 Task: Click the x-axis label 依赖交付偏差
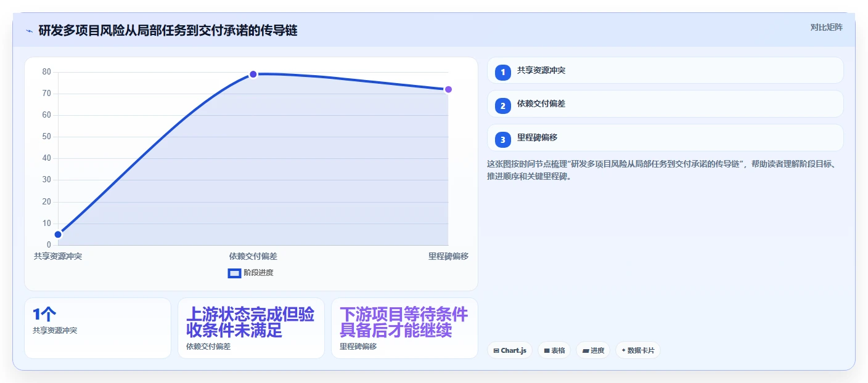[x=253, y=256]
